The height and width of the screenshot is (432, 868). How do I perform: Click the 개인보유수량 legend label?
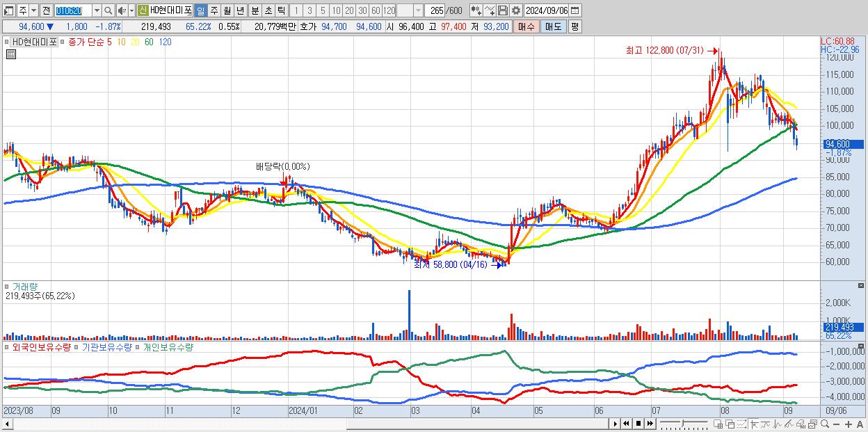(168, 346)
